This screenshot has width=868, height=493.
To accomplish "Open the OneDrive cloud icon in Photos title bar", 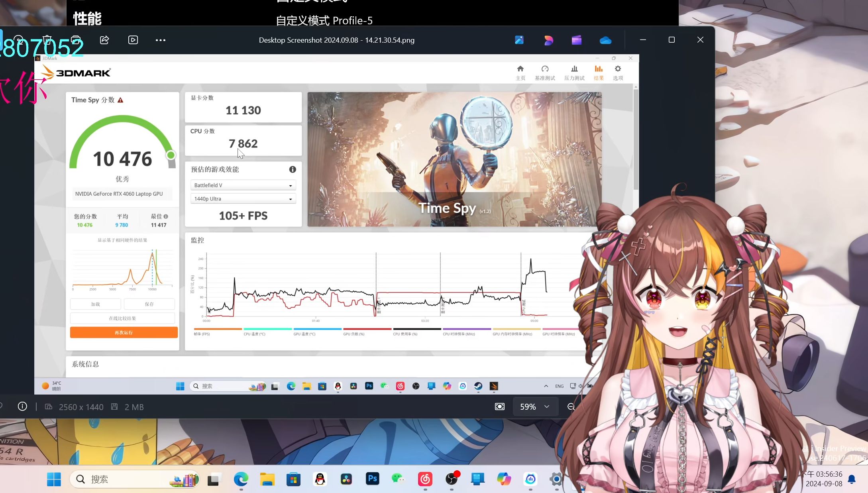I will coord(605,40).
